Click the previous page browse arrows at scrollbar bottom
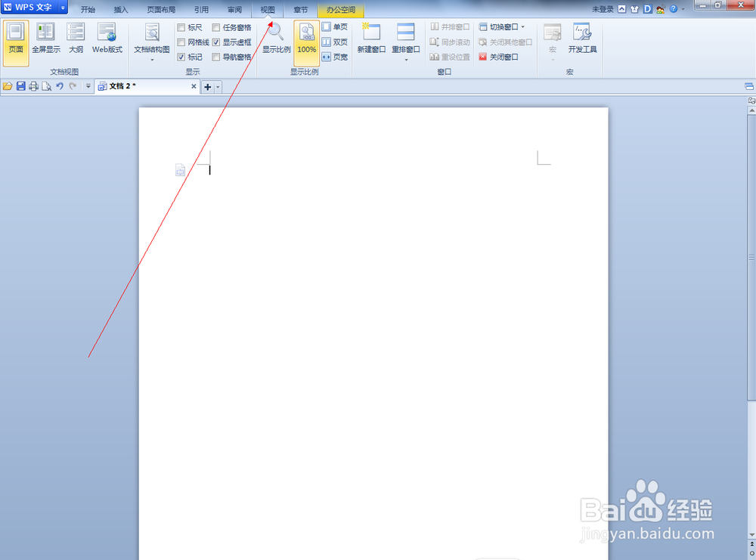The height and width of the screenshot is (560, 756). (751, 543)
